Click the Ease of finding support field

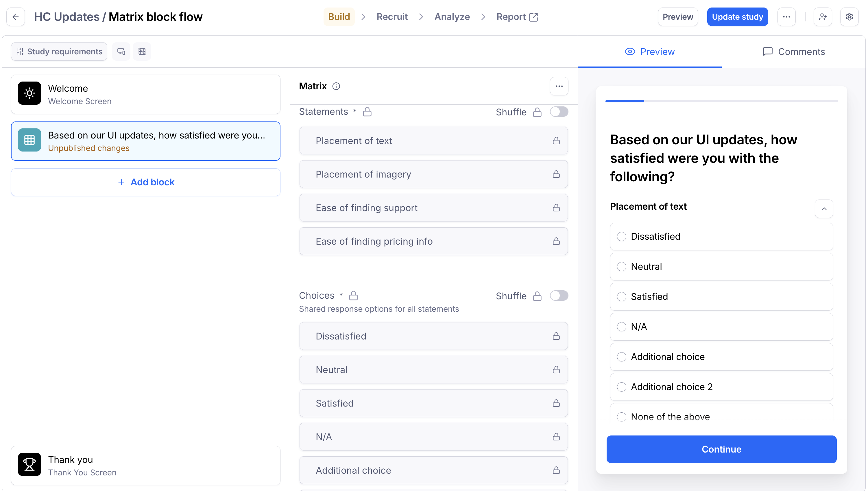[x=433, y=208]
